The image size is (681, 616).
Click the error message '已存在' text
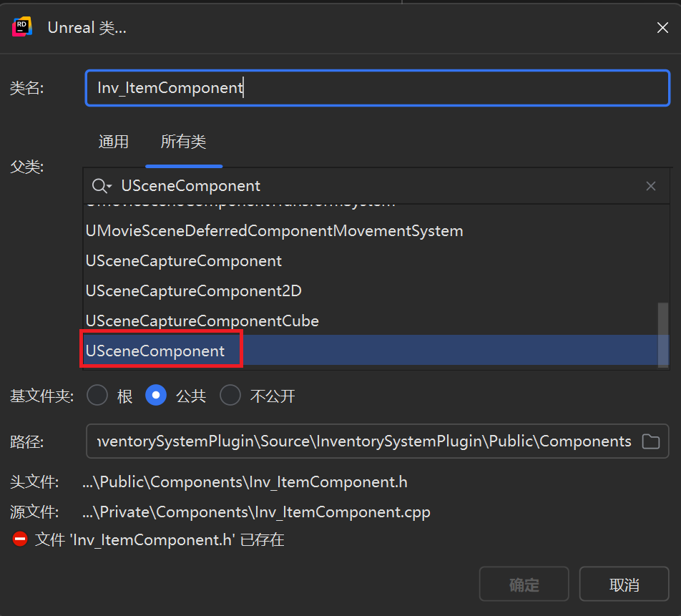[x=263, y=540]
